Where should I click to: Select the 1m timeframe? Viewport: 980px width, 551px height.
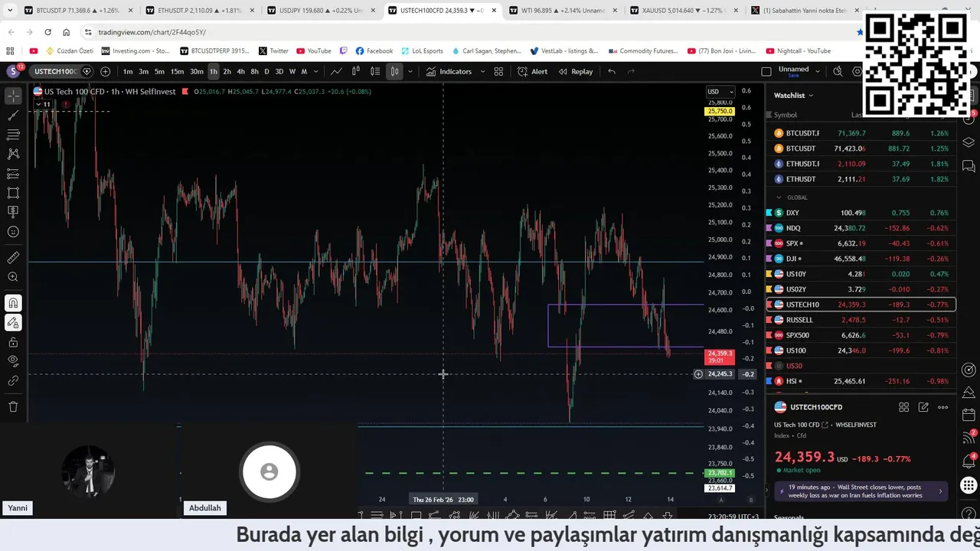point(128,71)
